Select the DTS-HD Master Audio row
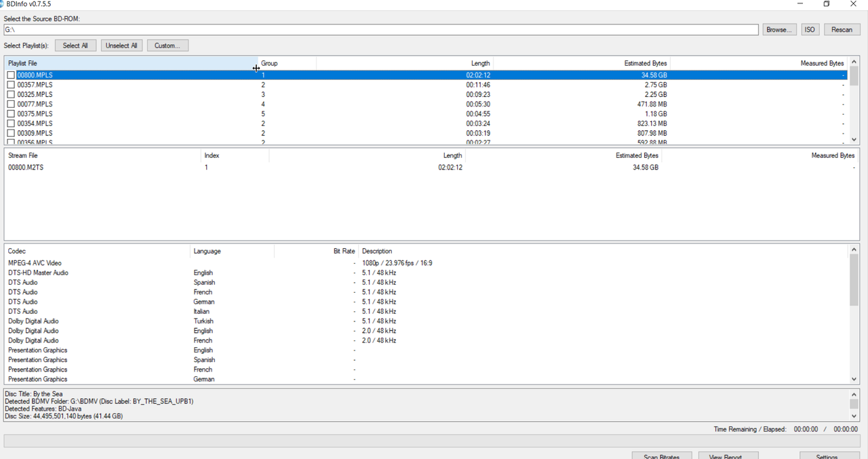Viewport: 868px width, 459px height. point(427,273)
